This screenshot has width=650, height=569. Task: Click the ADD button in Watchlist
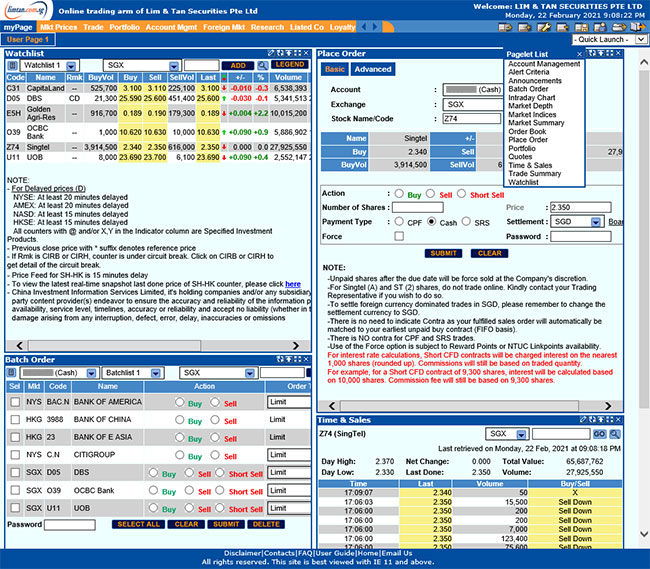(238, 65)
